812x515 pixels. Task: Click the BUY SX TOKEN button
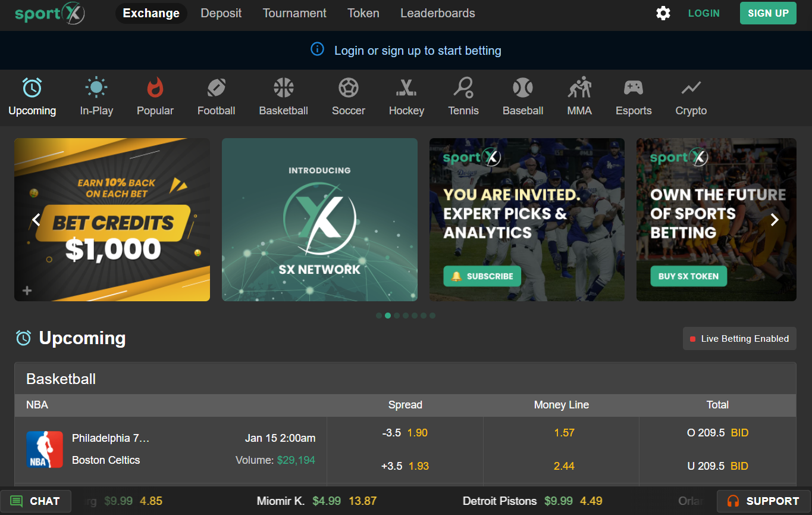(688, 276)
